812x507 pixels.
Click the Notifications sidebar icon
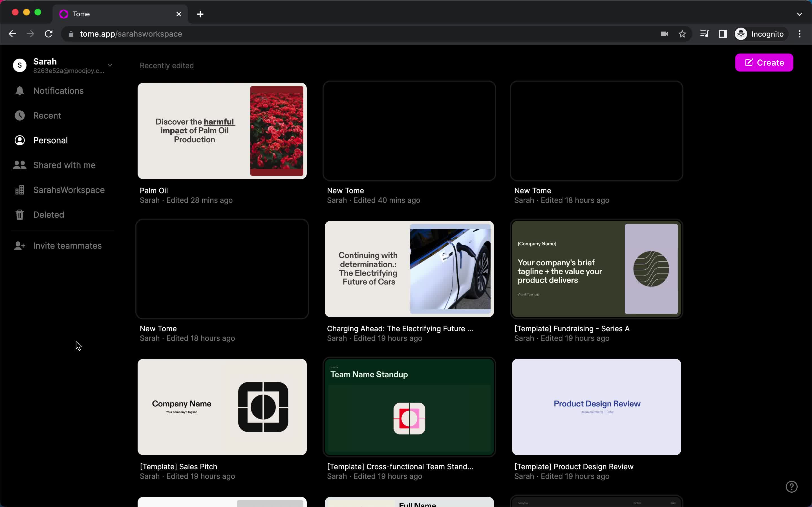(19, 90)
